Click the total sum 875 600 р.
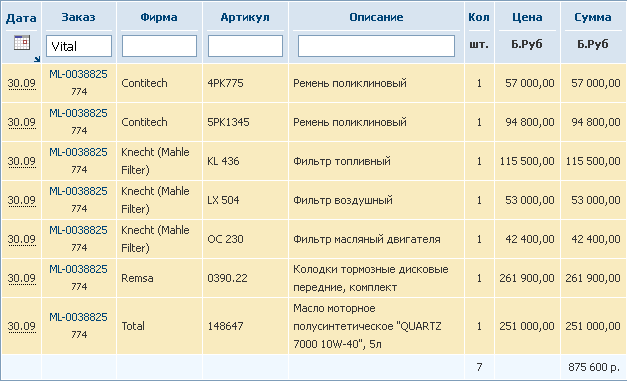 (x=594, y=367)
